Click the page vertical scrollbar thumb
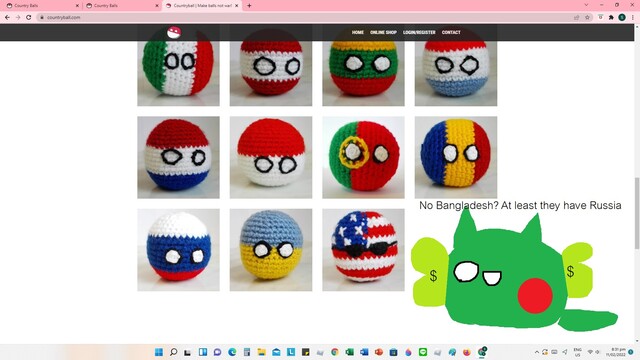The image size is (640, 360). (x=637, y=213)
